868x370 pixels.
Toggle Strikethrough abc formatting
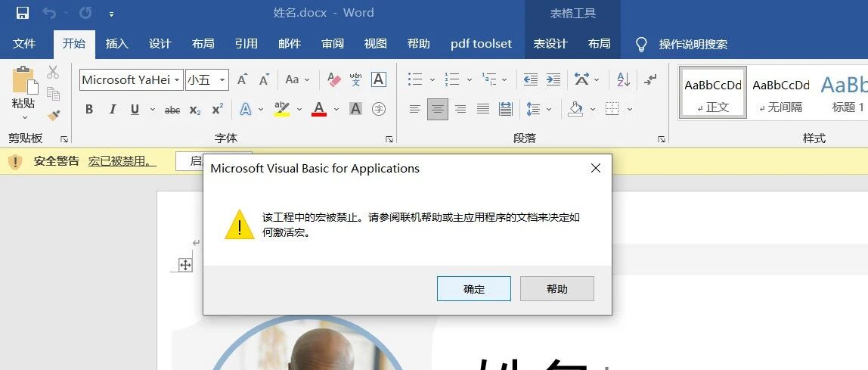pyautogui.click(x=172, y=110)
